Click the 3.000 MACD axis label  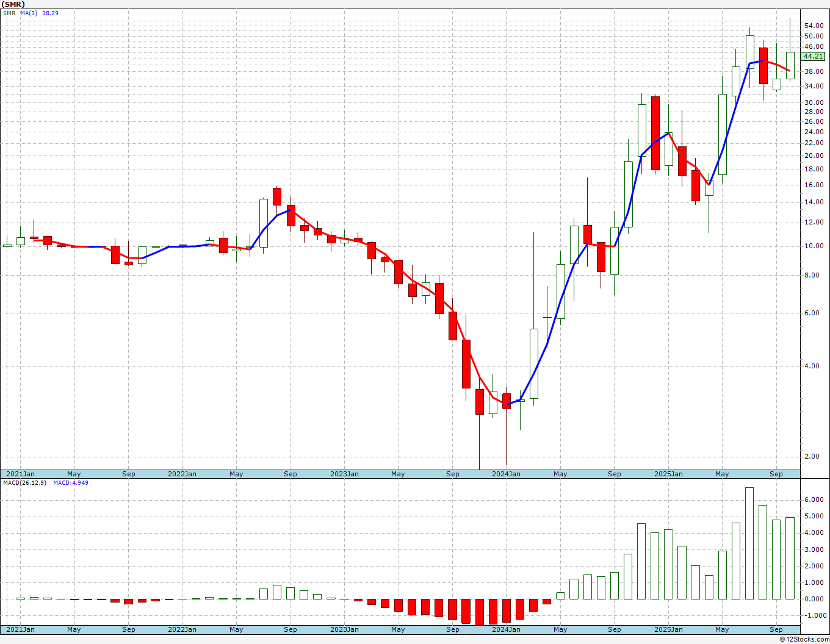[815, 549]
